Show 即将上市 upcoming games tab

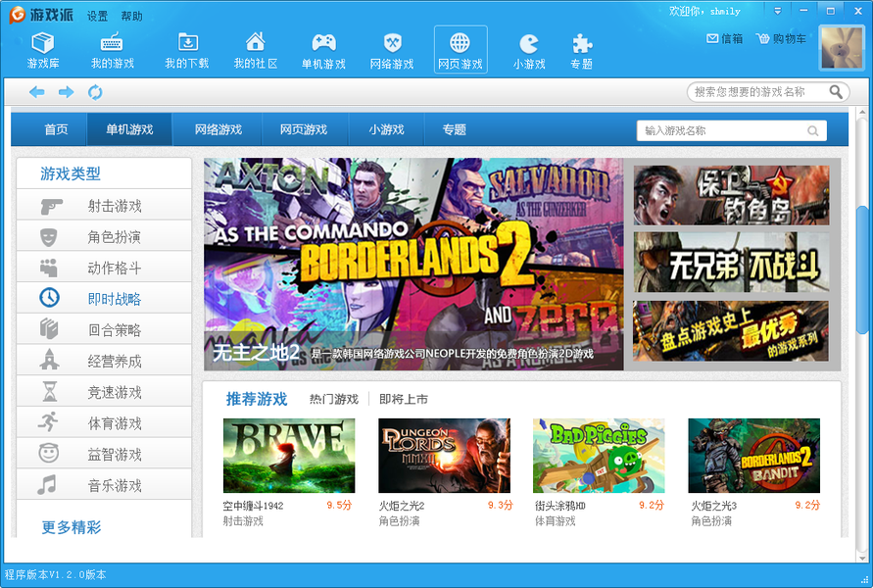point(404,399)
